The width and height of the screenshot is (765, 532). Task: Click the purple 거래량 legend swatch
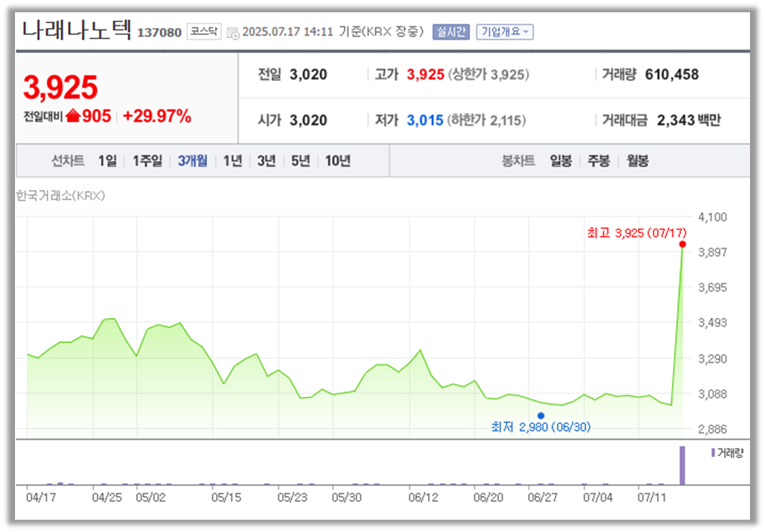point(712,453)
